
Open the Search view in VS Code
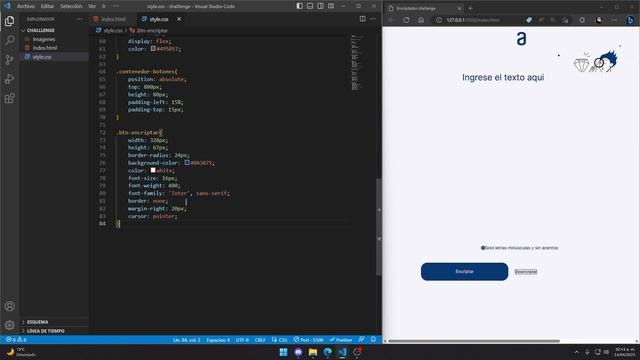click(9, 40)
